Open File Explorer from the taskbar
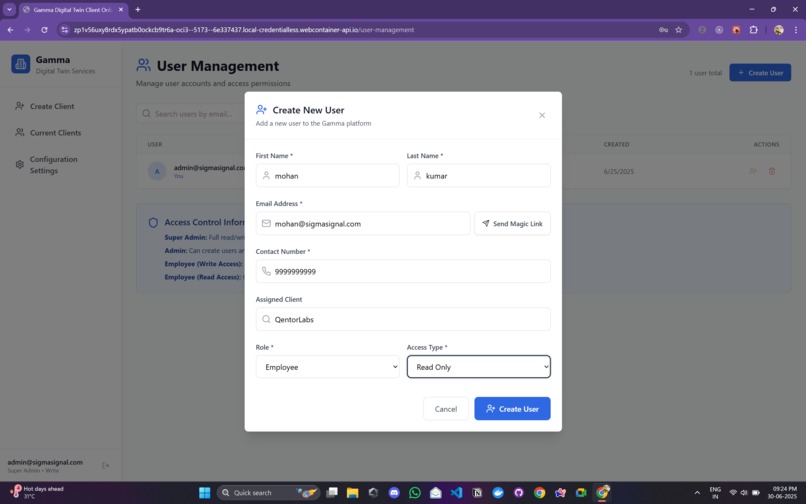Image resolution: width=806 pixels, height=504 pixels. [x=352, y=492]
